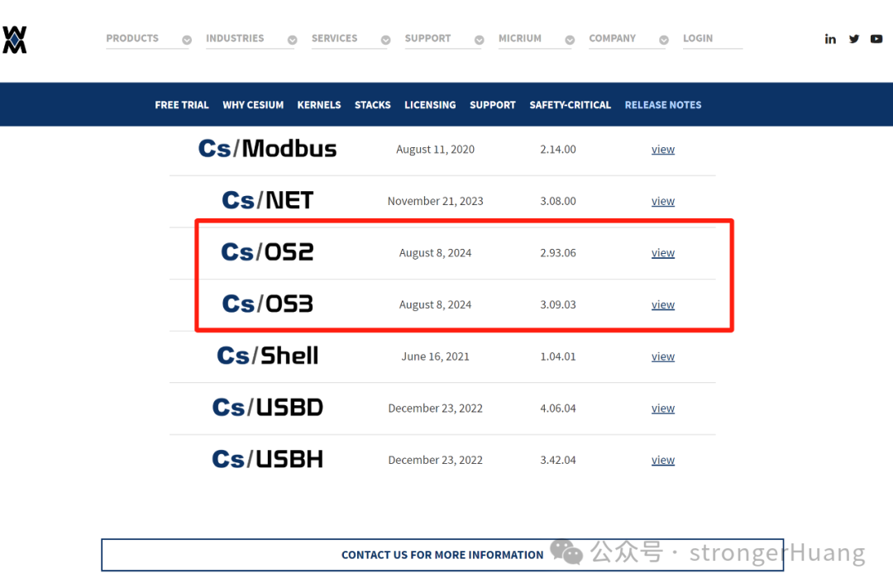893x588 pixels.
Task: Expand the SERVICES dropdown arrow
Action: (385, 40)
